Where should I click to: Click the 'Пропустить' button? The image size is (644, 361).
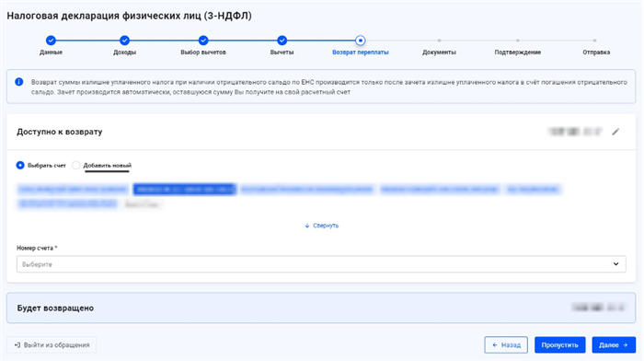[559, 345]
